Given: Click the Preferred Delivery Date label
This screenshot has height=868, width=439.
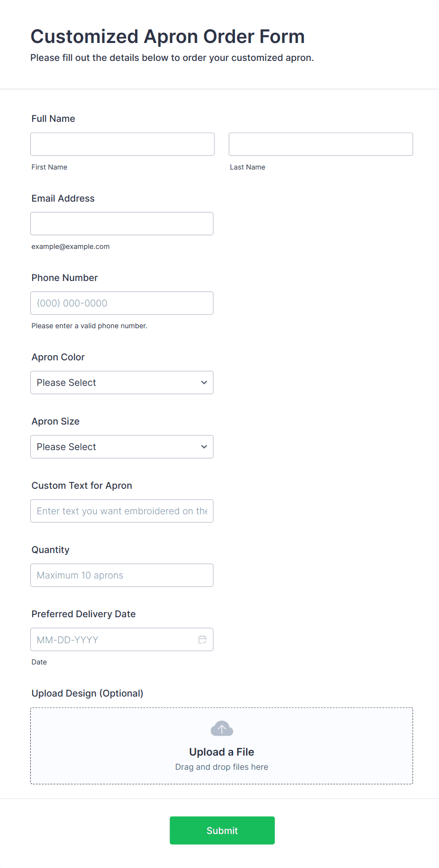Looking at the screenshot, I should (84, 614).
